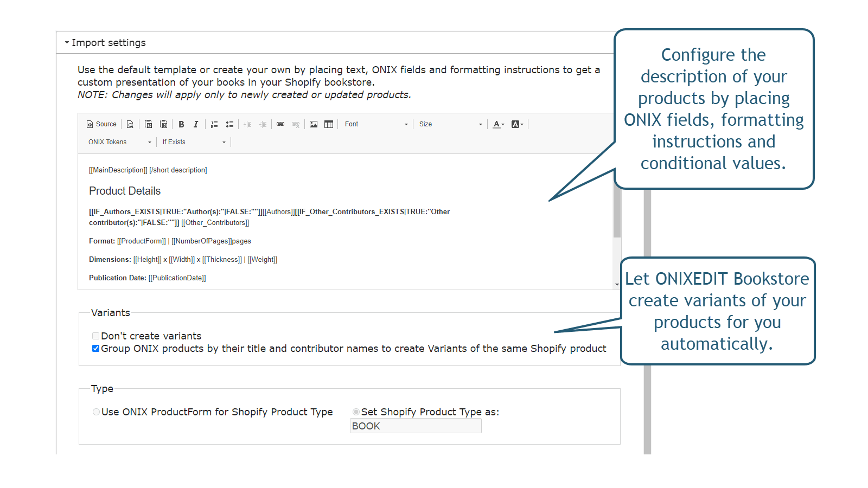Insert an image into the description

(x=314, y=124)
